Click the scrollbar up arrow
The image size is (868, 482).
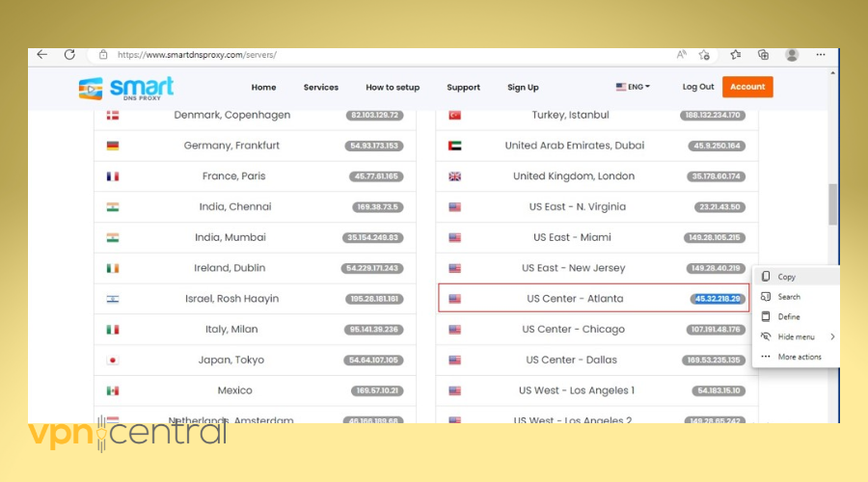(x=832, y=73)
